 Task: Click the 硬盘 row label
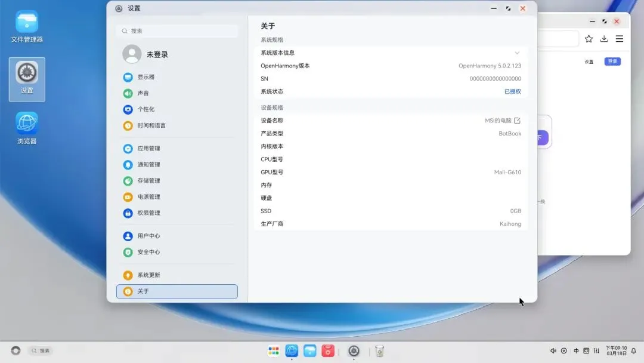pos(266,198)
